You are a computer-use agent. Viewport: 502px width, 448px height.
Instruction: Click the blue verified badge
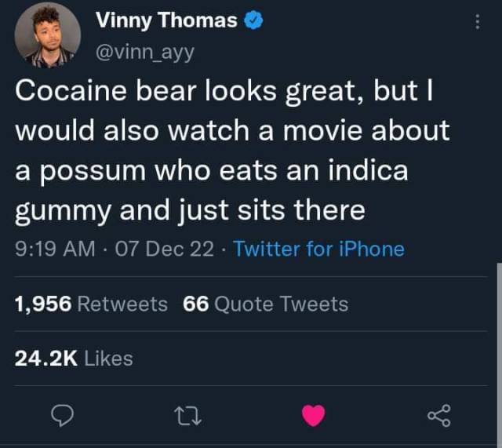253,20
